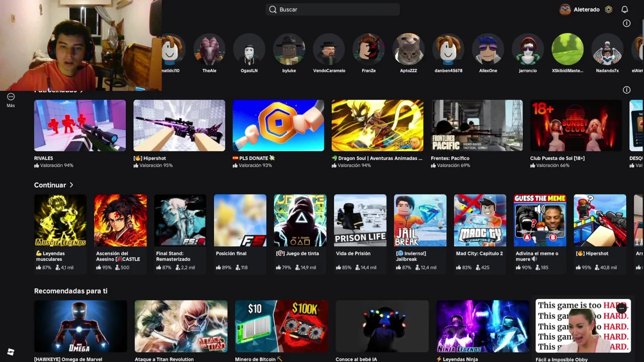Open friend Nadando7x's avatar
The width and height of the screenshot is (644, 362).
pos(607,49)
